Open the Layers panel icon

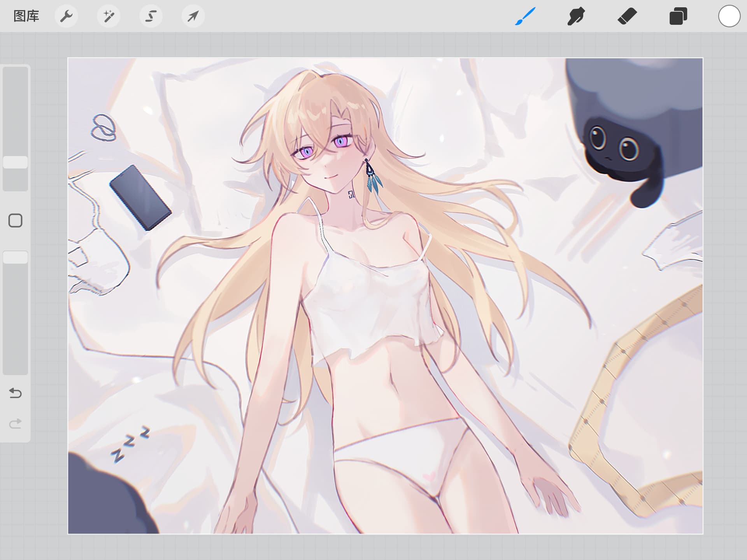(x=678, y=16)
